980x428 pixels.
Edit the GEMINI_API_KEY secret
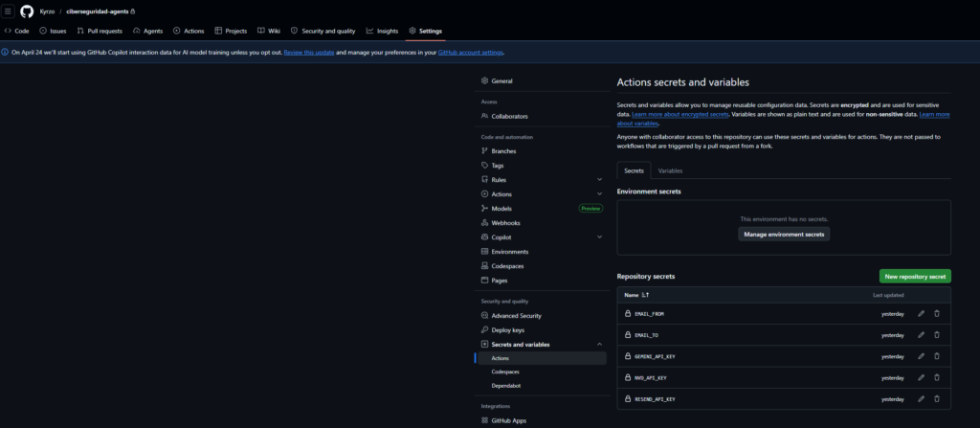(x=921, y=356)
